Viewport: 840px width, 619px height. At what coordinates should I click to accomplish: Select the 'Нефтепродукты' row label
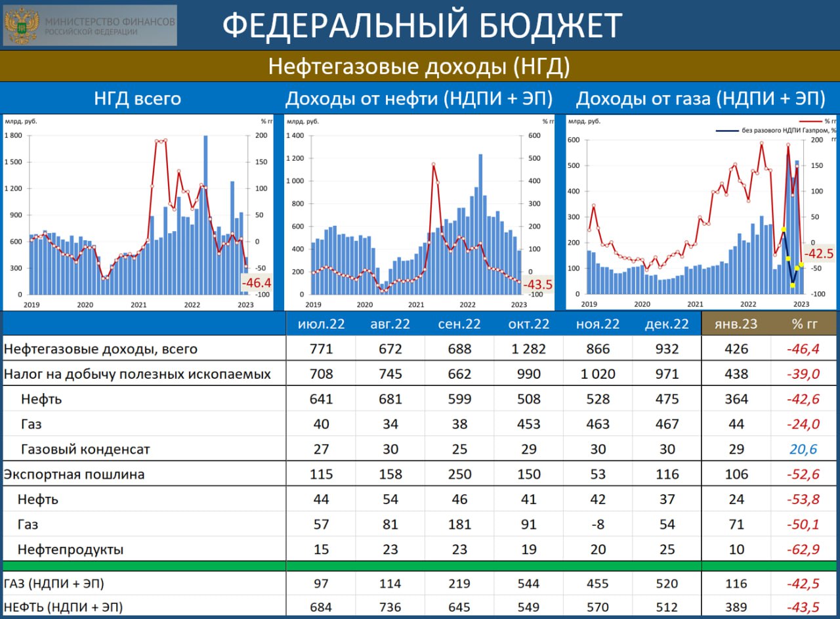[70, 549]
